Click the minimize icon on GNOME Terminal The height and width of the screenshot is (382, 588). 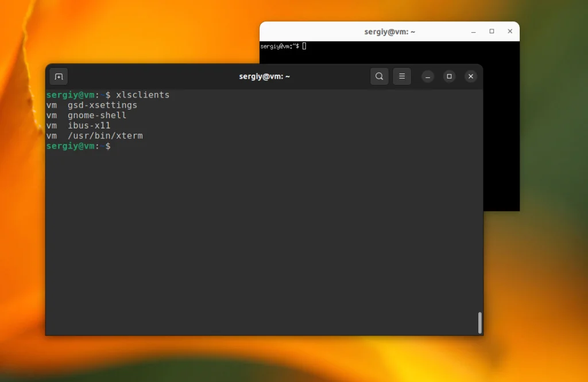point(427,76)
